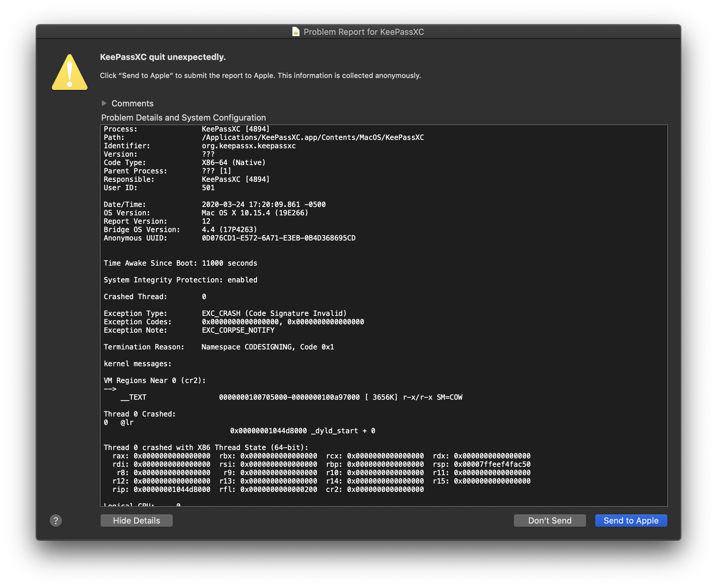Screen dimensions: 717x588
Task: Click the Comments section label
Action: tap(133, 103)
